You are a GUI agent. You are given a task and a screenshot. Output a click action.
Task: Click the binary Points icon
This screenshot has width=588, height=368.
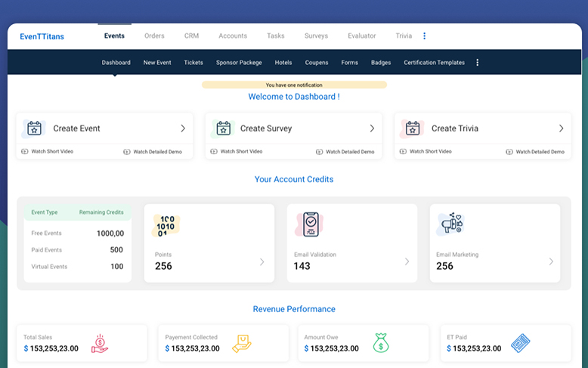click(x=166, y=225)
